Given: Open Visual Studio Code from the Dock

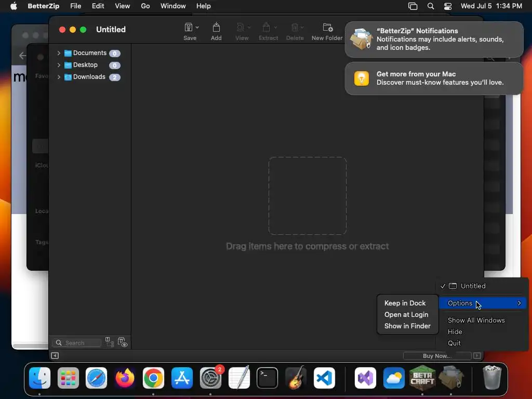Looking at the screenshot, I should (324, 378).
